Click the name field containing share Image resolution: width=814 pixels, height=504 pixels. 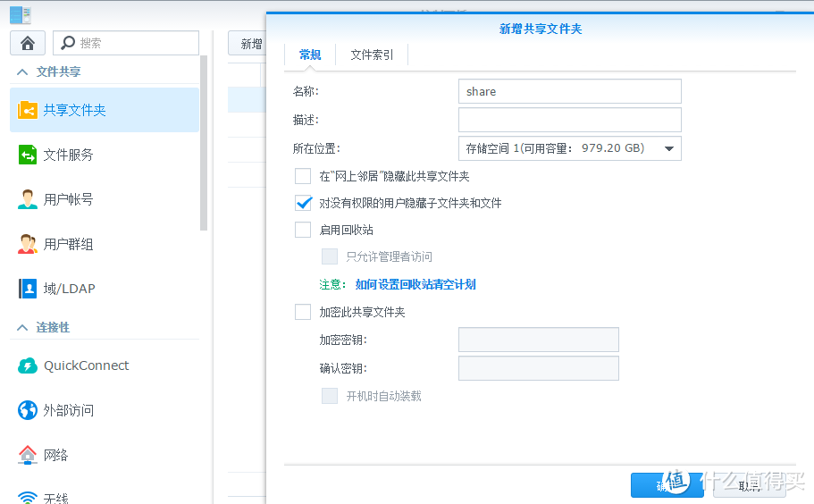coord(569,91)
